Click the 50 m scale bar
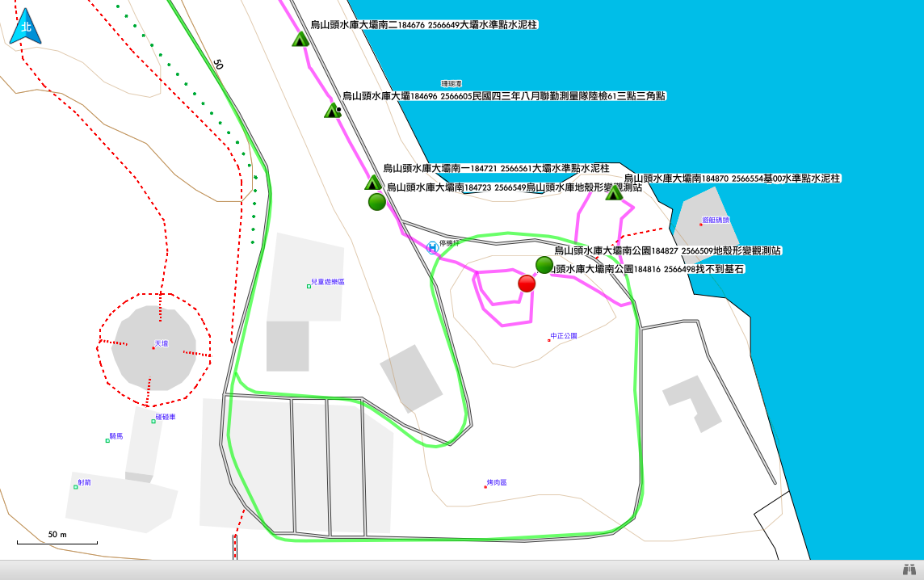 click(x=57, y=541)
